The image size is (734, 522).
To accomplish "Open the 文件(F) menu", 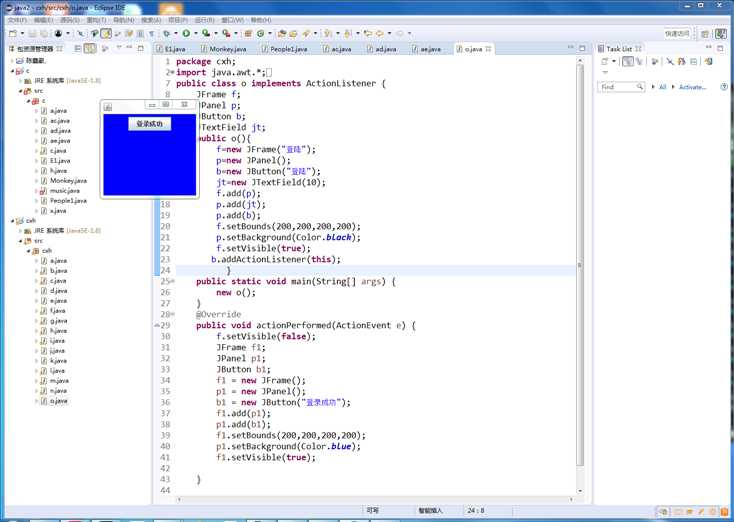I will (17, 20).
